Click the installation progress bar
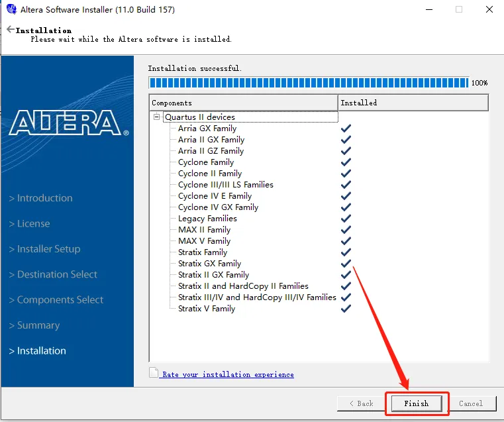Image resolution: width=504 pixels, height=422 pixels. click(309, 83)
